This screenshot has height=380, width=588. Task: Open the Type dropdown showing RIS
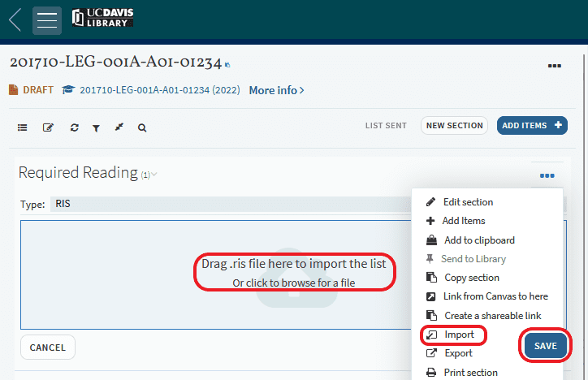pyautogui.click(x=227, y=205)
